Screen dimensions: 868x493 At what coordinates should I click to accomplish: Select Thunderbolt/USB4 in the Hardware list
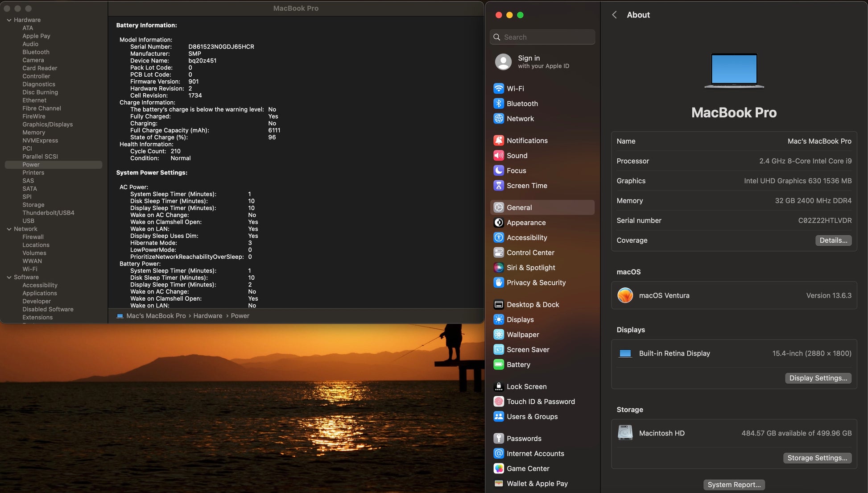tap(48, 213)
